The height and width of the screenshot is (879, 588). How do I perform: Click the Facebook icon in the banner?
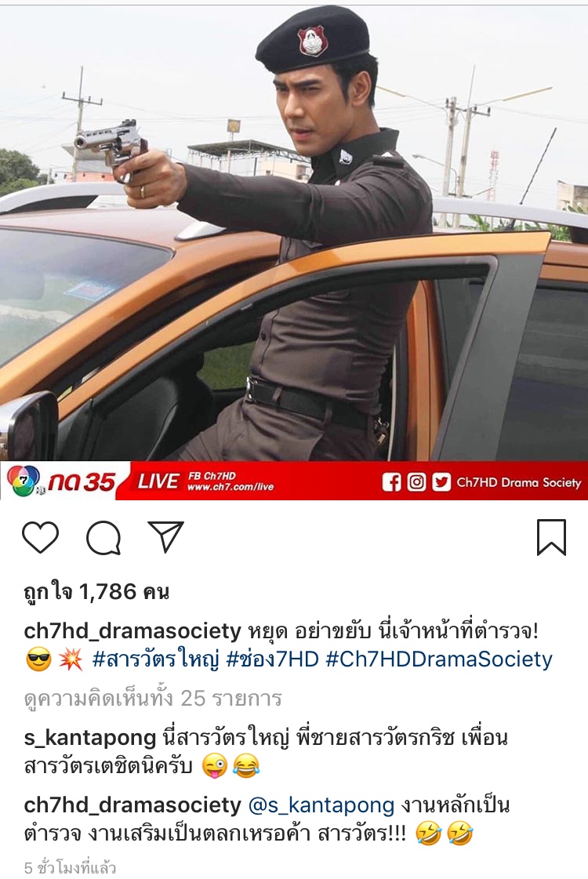point(391,482)
